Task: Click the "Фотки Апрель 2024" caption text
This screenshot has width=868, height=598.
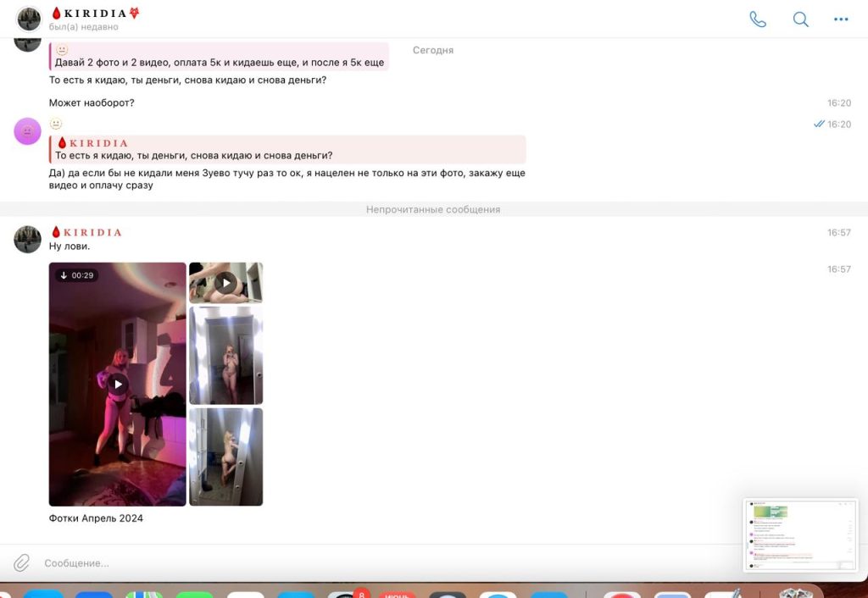Action: (96, 518)
